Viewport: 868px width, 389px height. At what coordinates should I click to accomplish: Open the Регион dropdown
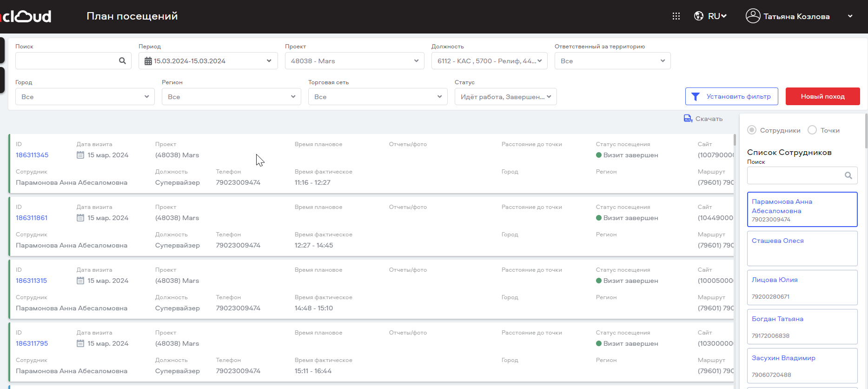[232, 97]
